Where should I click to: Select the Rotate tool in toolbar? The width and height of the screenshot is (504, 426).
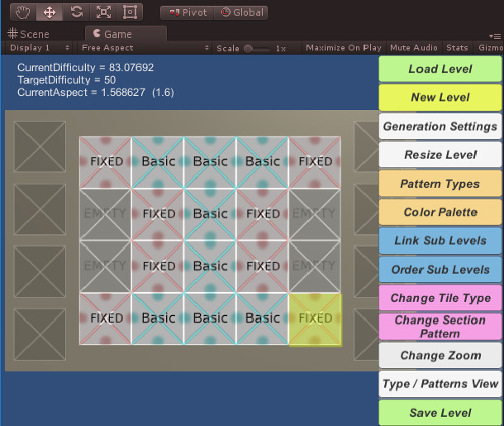click(x=76, y=12)
